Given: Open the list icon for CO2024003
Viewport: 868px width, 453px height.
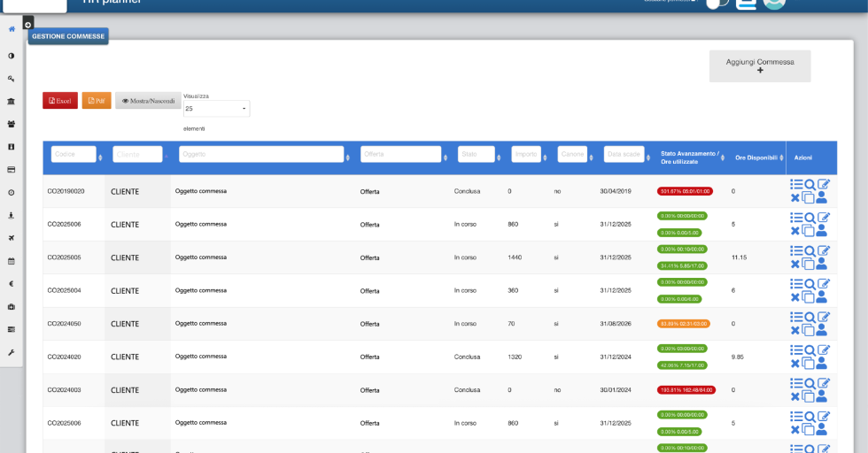Looking at the screenshot, I should [796, 383].
